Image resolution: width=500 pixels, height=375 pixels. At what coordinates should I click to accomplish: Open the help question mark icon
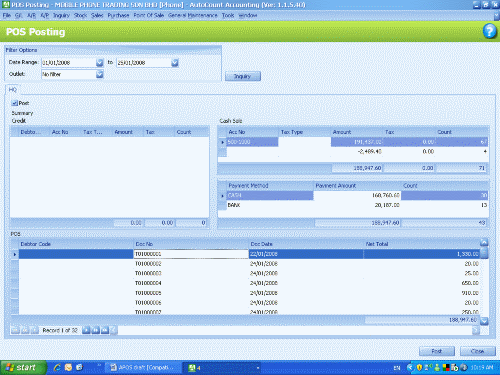click(489, 31)
